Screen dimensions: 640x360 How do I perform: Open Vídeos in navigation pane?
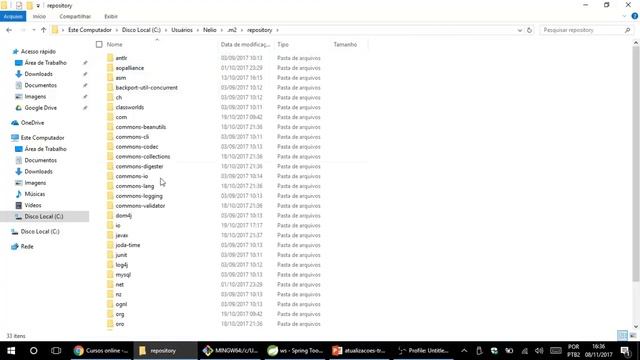tap(33, 205)
